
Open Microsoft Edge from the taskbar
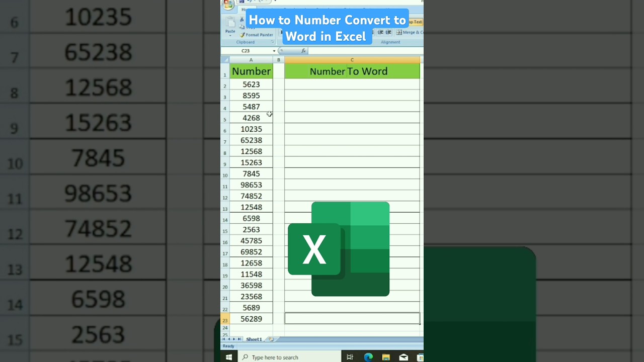tap(368, 357)
